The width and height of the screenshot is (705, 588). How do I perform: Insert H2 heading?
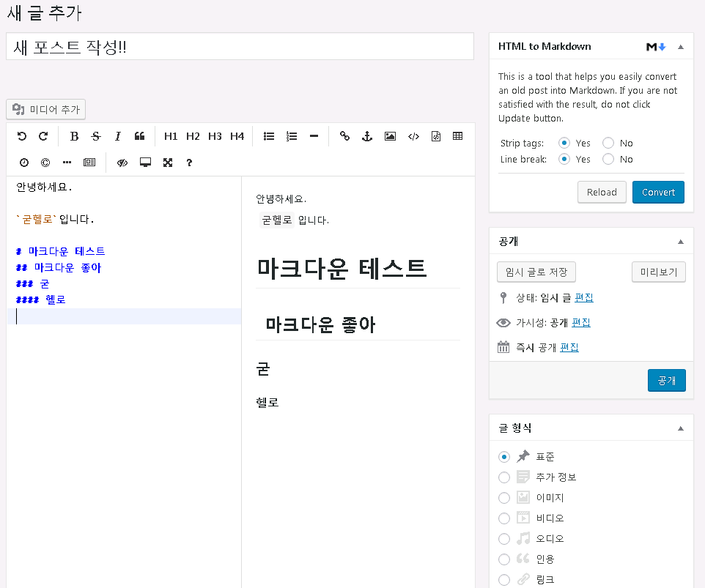click(193, 136)
